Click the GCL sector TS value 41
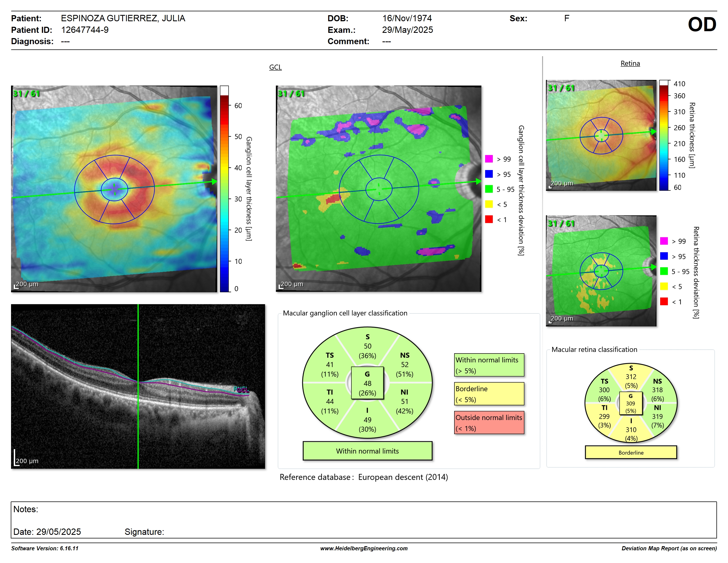The width and height of the screenshot is (728, 563). click(x=330, y=365)
